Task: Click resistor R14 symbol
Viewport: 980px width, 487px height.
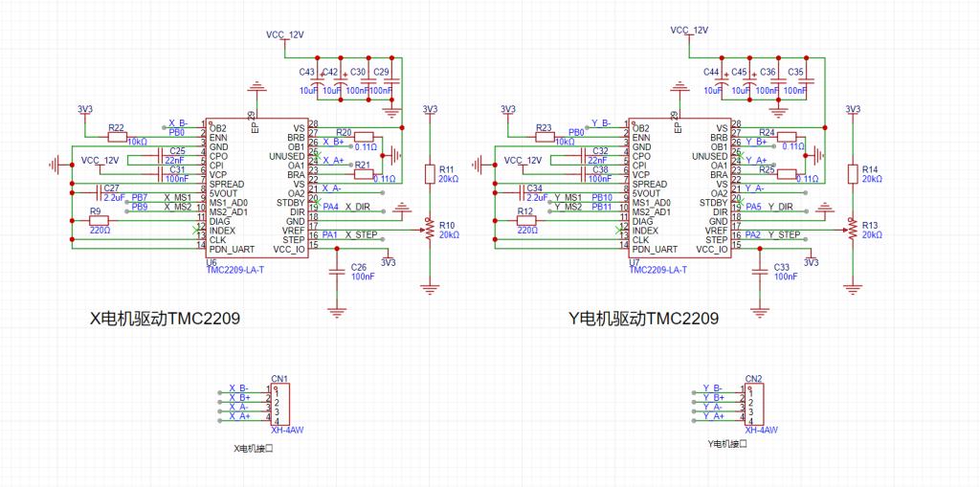Action: click(x=852, y=174)
